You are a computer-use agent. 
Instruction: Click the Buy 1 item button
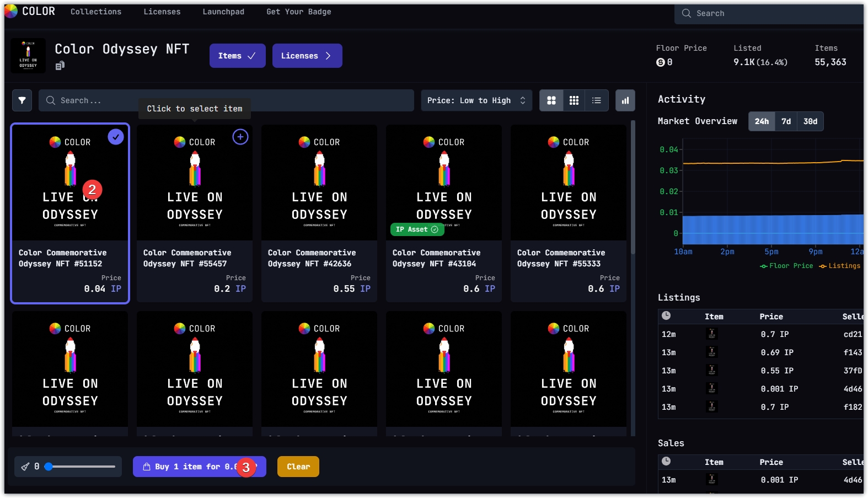[x=193, y=467]
